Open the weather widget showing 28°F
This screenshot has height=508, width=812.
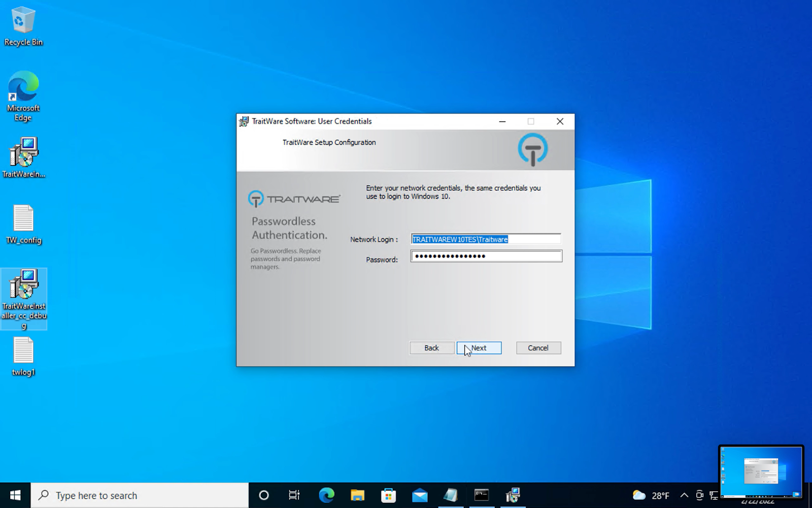(651, 495)
